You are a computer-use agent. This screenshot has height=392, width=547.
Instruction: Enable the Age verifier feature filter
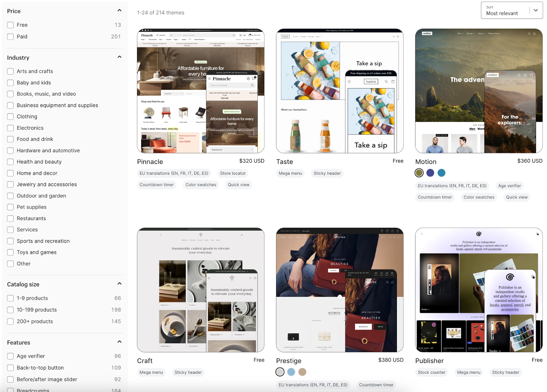10,356
